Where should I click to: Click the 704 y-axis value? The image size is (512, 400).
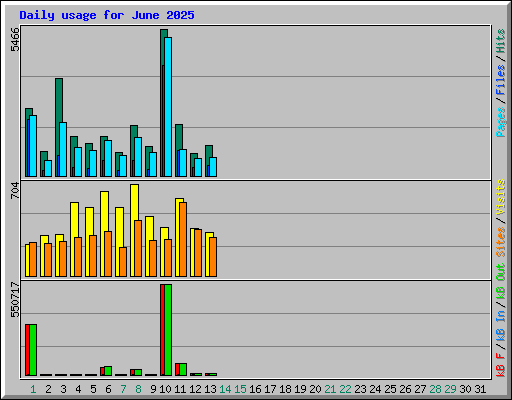15,191
